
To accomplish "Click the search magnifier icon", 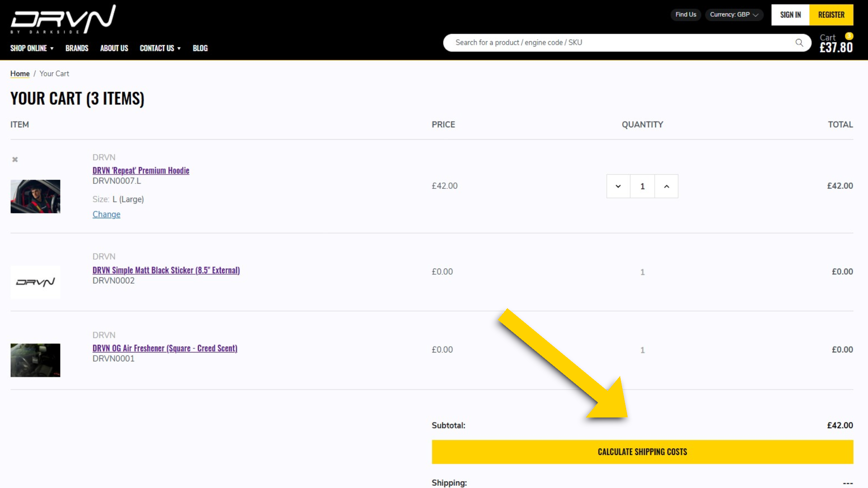I will coord(799,42).
